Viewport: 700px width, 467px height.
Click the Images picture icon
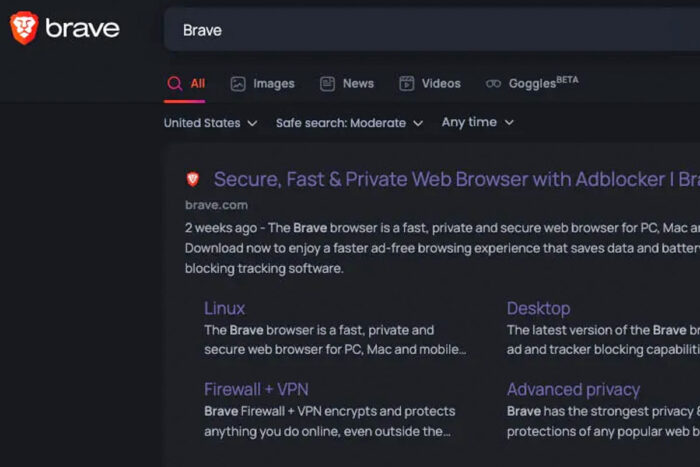[238, 83]
